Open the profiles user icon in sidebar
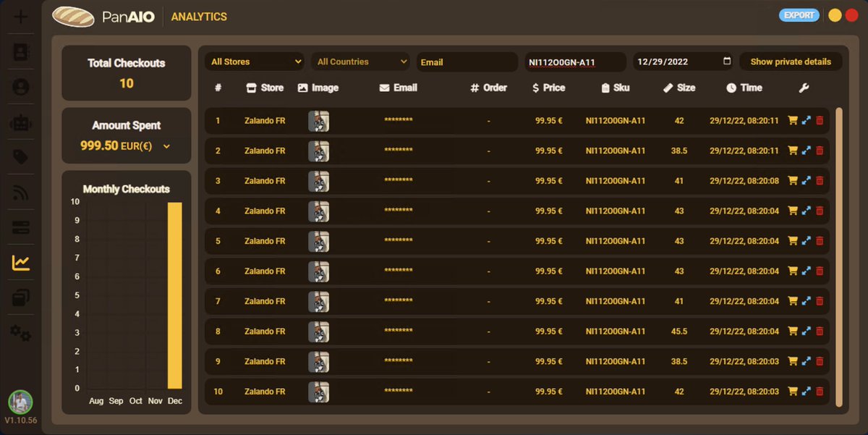This screenshot has height=435, width=868. pos(21,87)
